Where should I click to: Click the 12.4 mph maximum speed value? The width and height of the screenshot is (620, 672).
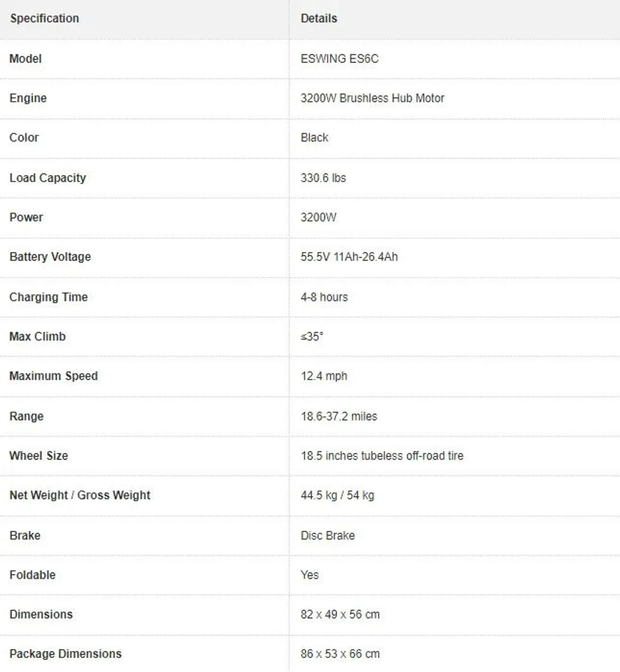click(324, 376)
